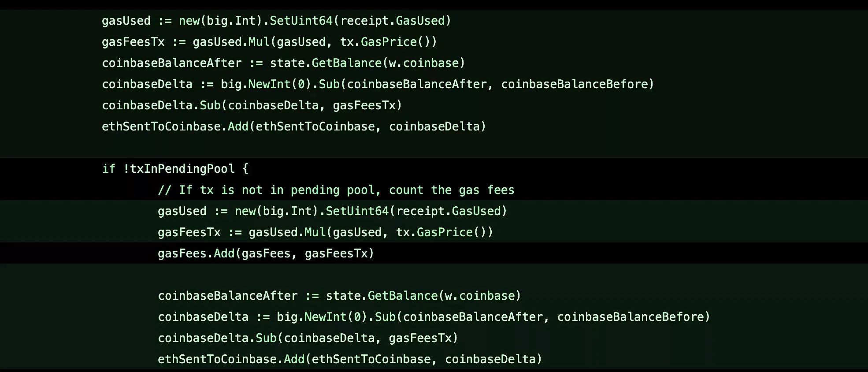868x372 pixels.
Task: Click top coinbaseDelta.Sub statement
Action: [252, 105]
